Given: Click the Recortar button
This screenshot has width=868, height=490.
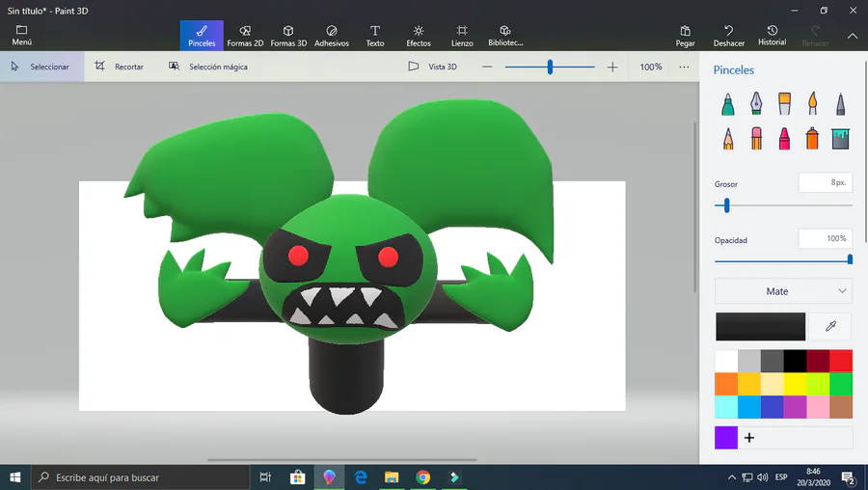Looking at the screenshot, I should (119, 67).
